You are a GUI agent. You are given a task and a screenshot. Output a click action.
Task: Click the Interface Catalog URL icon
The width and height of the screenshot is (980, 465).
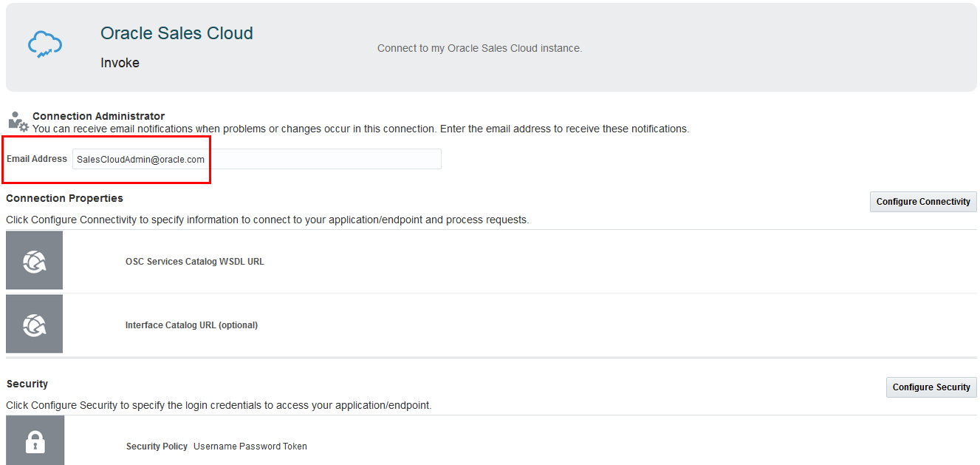pos(34,323)
